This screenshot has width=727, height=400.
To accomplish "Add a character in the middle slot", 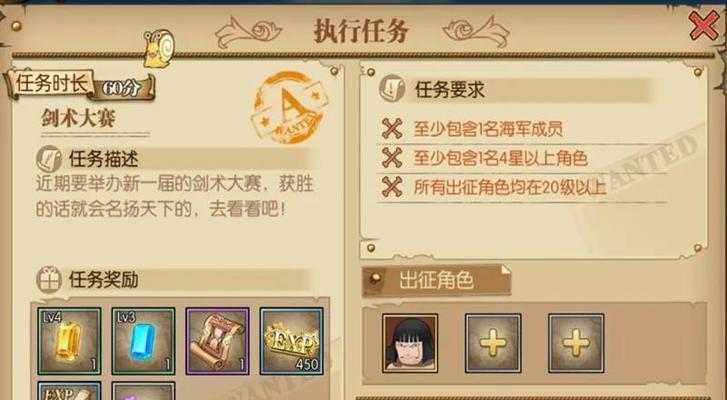I will [493, 343].
